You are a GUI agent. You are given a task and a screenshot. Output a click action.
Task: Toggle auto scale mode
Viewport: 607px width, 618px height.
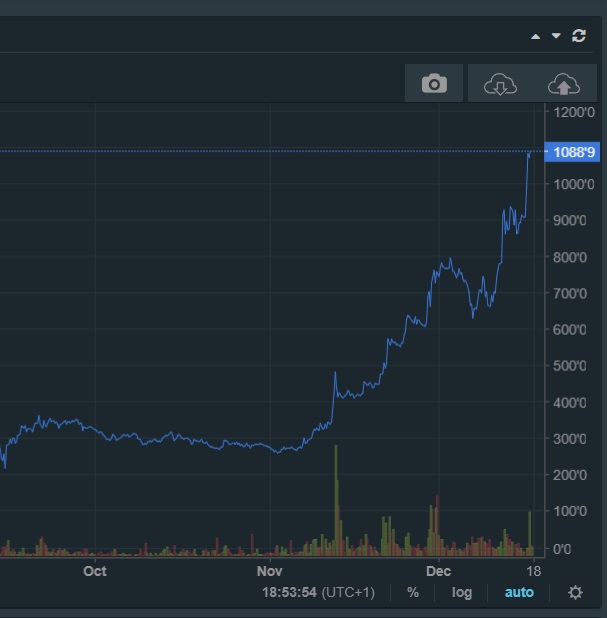519,592
